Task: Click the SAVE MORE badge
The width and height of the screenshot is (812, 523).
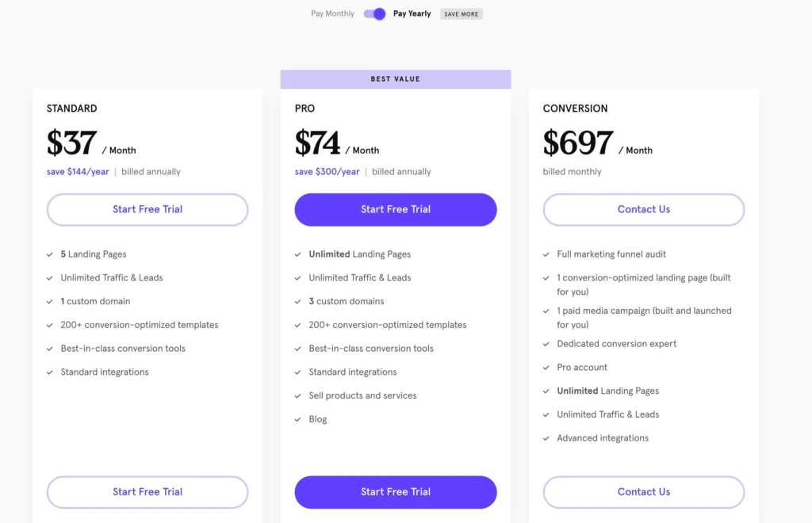Action: pos(462,14)
